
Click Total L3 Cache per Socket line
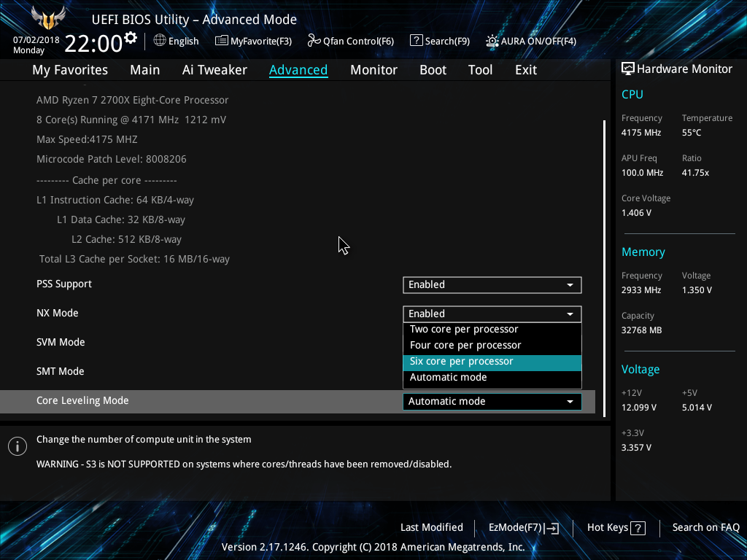134,259
